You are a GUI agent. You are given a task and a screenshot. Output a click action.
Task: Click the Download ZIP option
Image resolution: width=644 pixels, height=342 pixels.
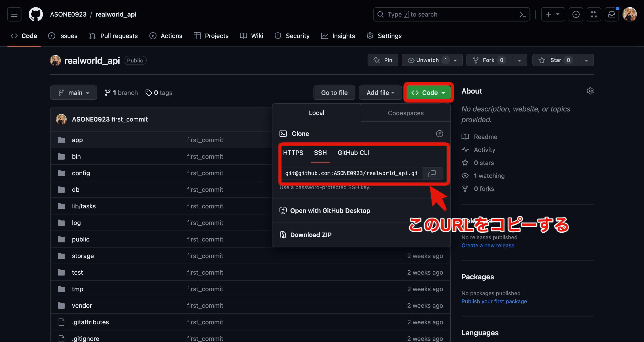coord(311,235)
